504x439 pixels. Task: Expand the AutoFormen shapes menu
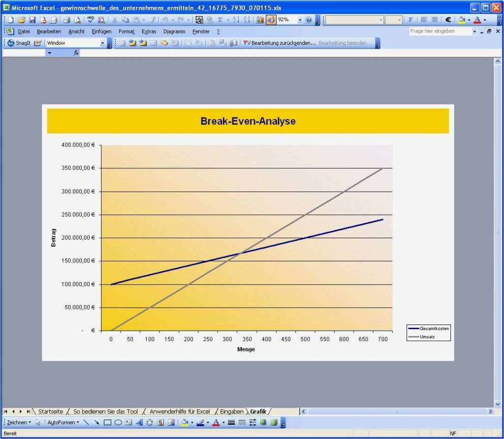pos(64,422)
